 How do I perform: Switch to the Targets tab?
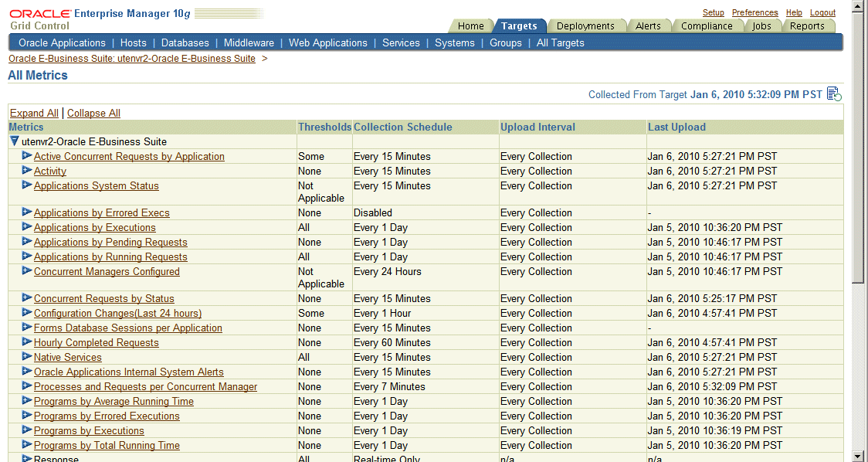(519, 26)
